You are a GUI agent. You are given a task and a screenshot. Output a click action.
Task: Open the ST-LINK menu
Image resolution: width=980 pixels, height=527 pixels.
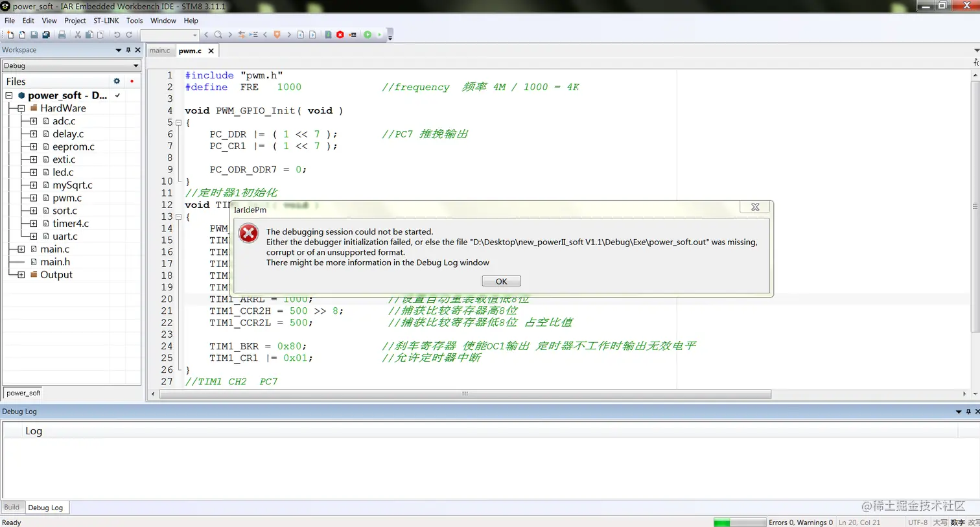pos(106,21)
